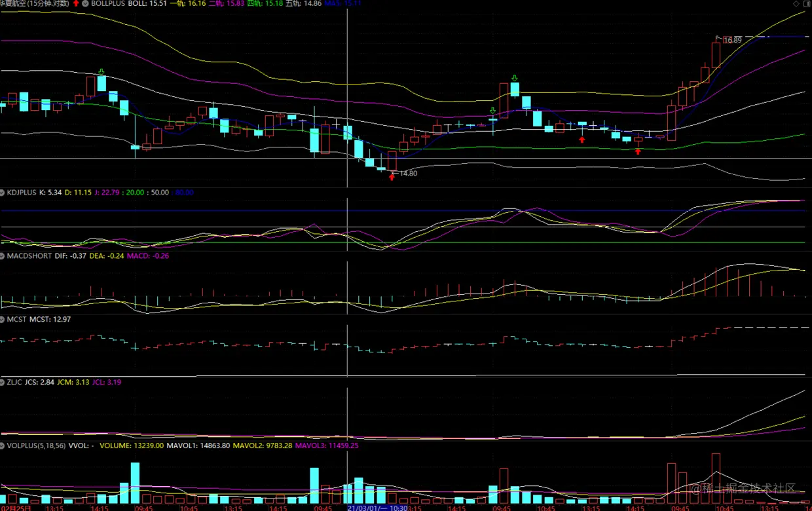Click the 四轨: 15.18 value
812x511 pixels.
tap(267, 3)
